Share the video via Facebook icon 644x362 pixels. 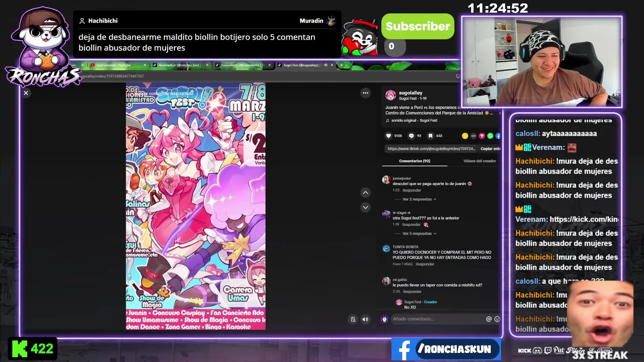498,136
